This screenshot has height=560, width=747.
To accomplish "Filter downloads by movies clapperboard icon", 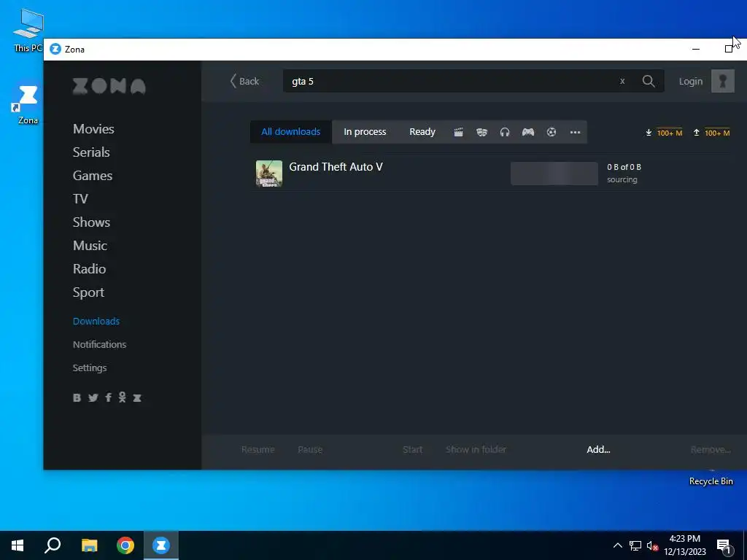I will (458, 132).
